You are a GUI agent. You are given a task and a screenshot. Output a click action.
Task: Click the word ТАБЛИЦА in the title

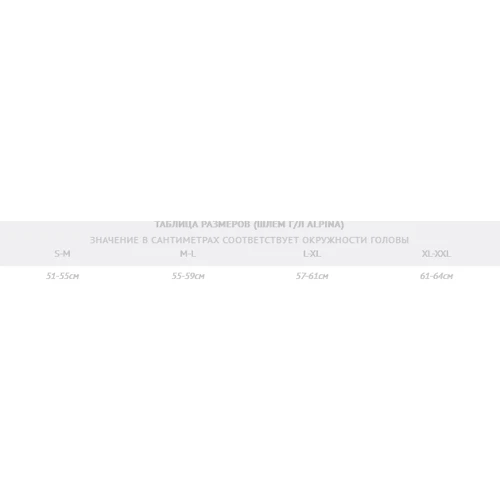177,225
